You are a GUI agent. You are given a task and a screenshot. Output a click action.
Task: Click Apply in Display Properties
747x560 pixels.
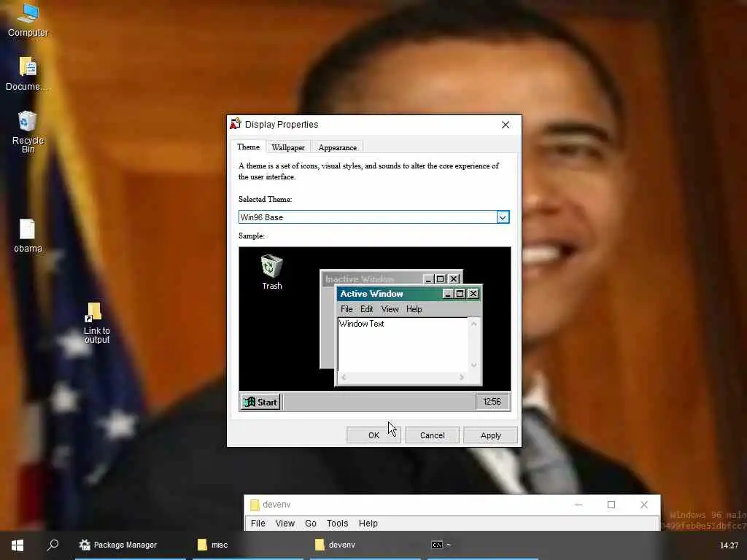coord(491,435)
